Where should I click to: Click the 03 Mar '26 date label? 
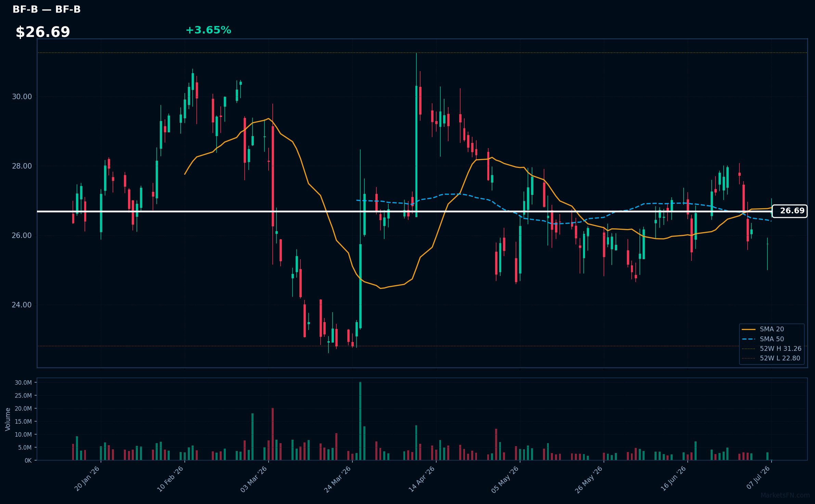[254, 479]
